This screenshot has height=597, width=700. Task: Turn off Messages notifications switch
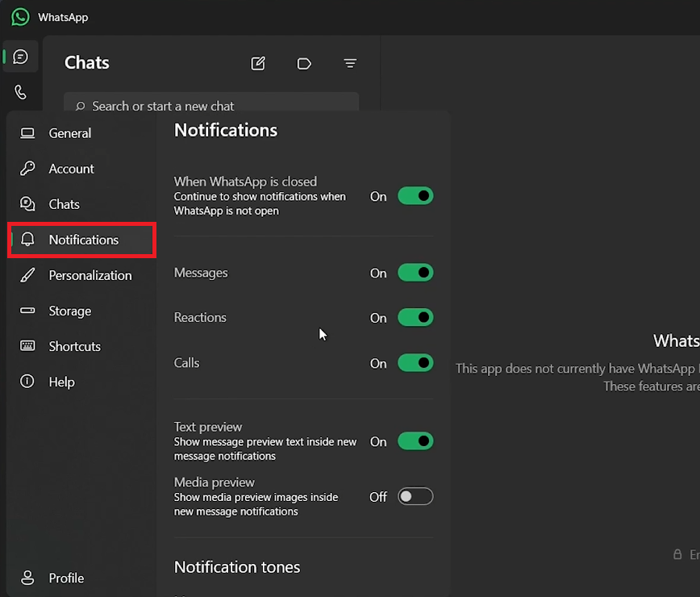pyautogui.click(x=415, y=273)
